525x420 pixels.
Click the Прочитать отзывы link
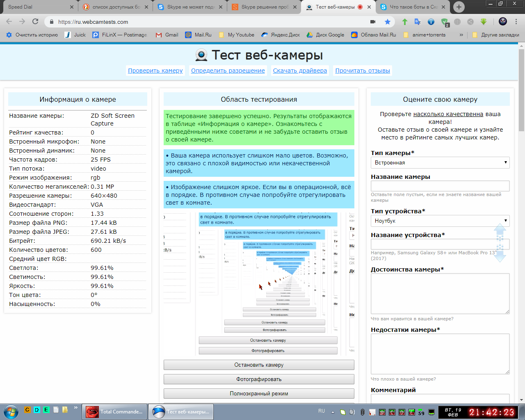363,71
